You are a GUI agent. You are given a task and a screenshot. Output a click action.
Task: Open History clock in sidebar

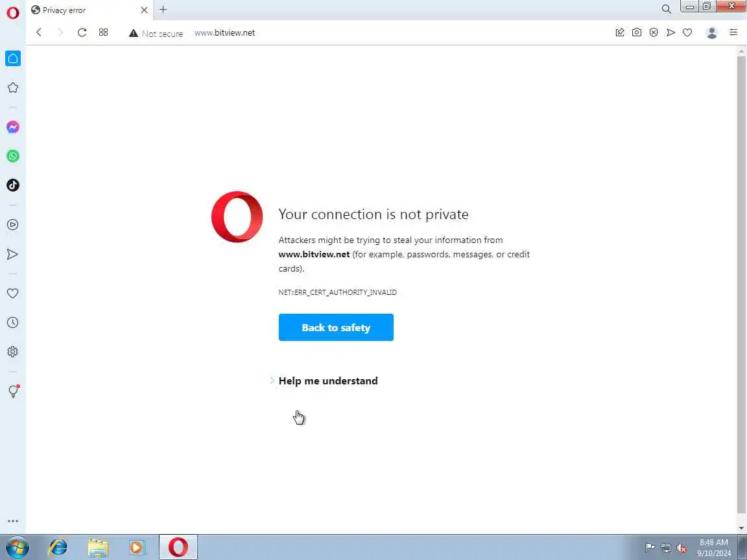coord(13,322)
